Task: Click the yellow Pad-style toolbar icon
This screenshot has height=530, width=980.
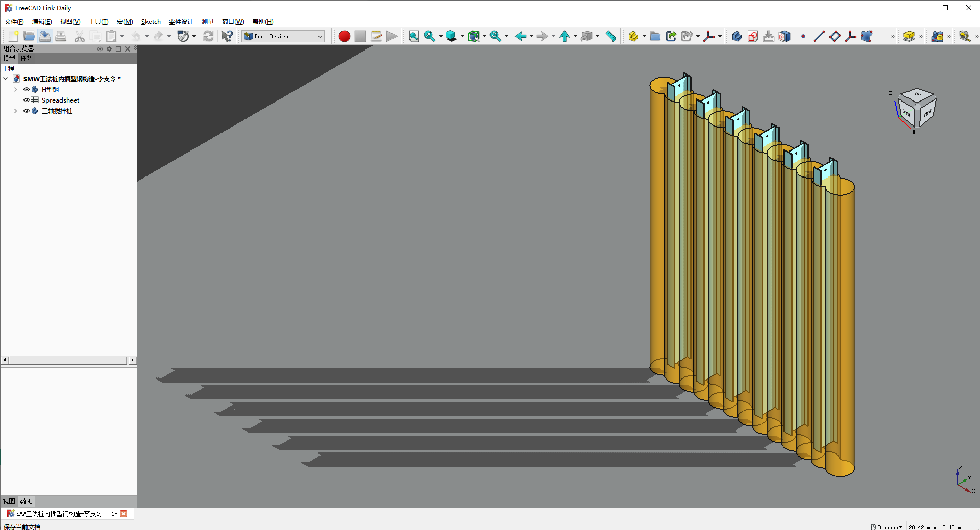Action: click(909, 36)
